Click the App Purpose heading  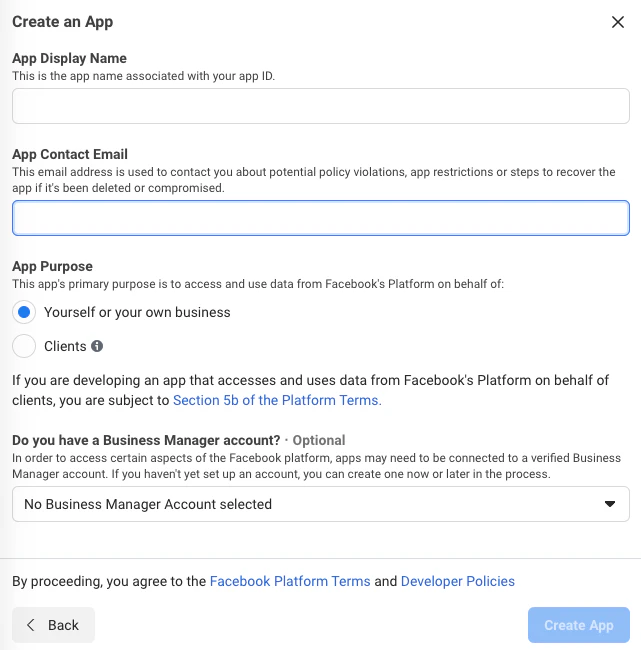pos(52,267)
